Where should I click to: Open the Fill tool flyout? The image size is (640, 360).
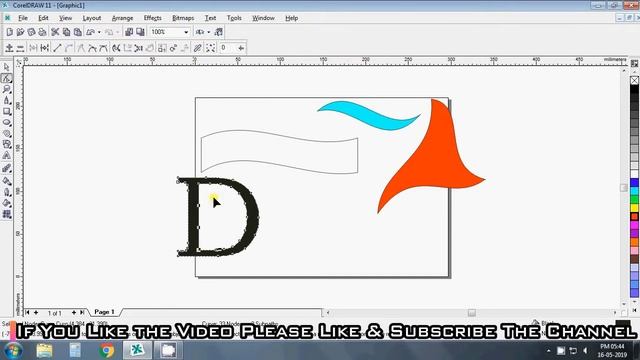[x=7, y=203]
